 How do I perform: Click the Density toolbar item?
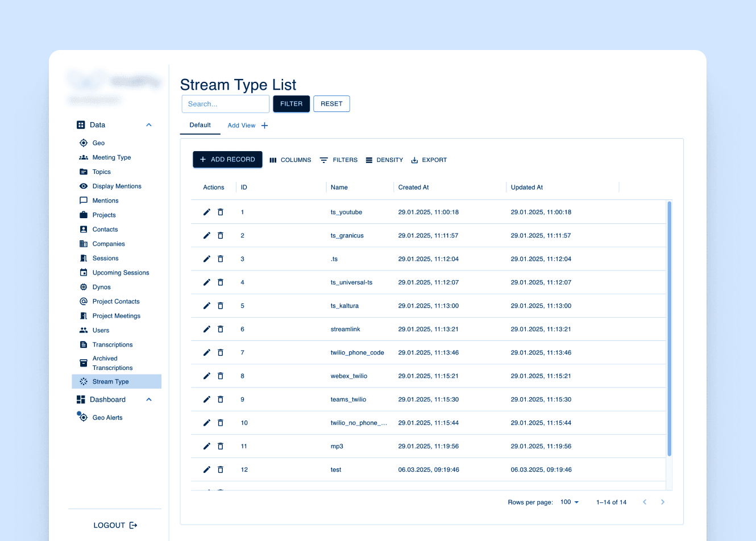coord(384,160)
